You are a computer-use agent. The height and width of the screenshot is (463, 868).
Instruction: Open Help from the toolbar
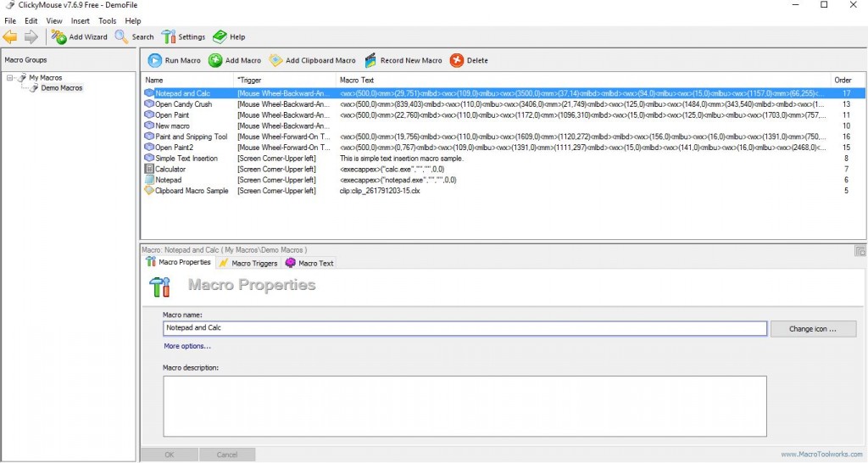[229, 37]
